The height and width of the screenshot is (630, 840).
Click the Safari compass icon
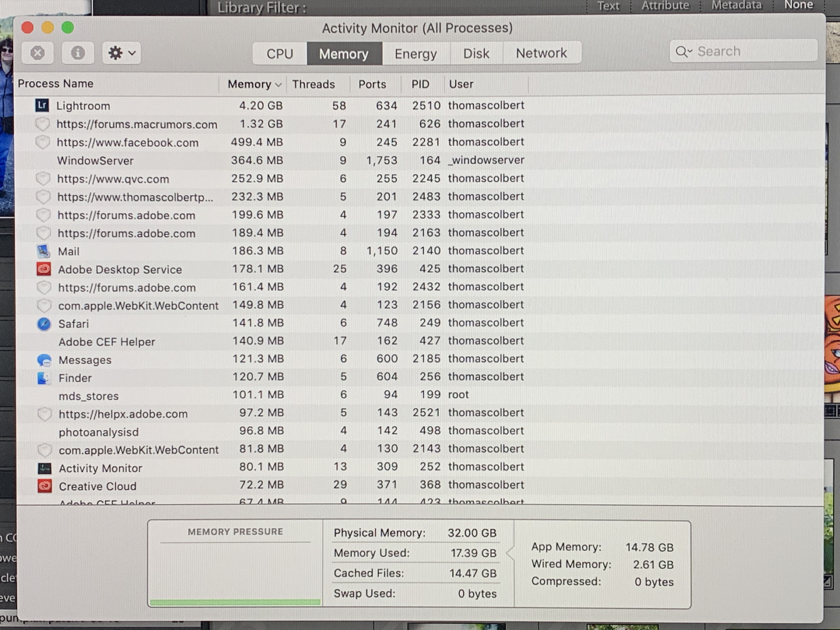(x=44, y=324)
